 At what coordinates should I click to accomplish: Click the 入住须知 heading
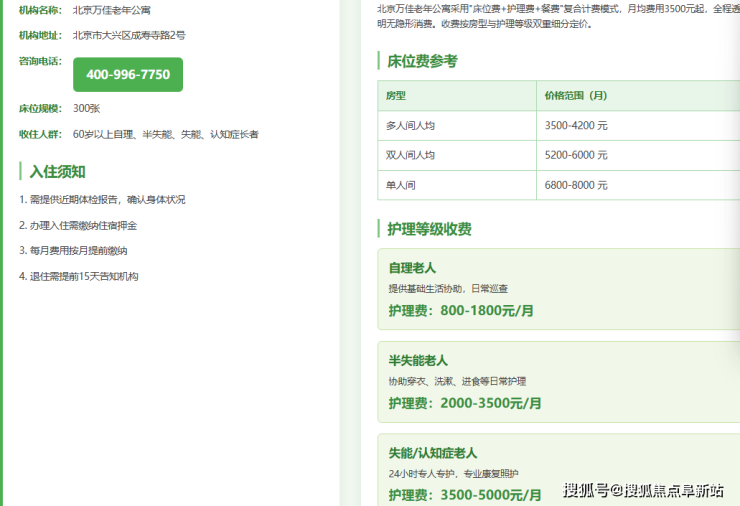coord(57,171)
